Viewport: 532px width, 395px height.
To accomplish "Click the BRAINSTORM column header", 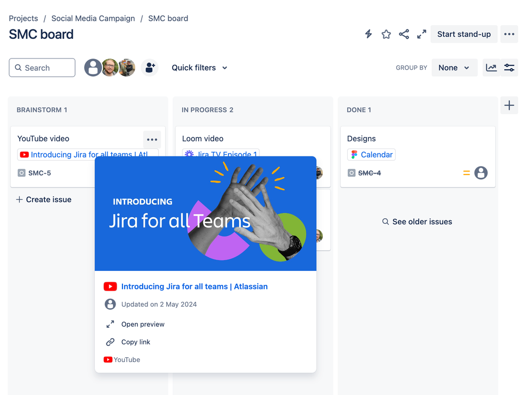I will coord(42,110).
